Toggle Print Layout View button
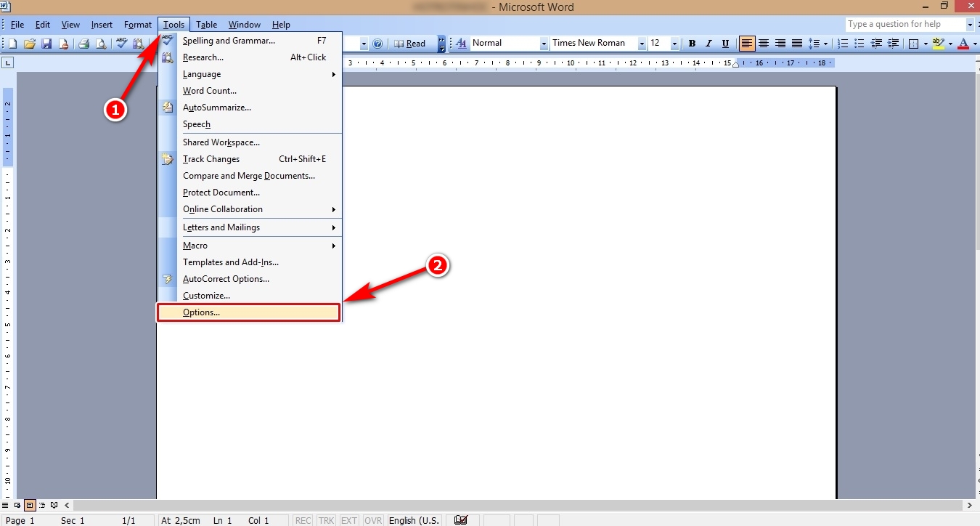The image size is (980, 526). [30, 505]
